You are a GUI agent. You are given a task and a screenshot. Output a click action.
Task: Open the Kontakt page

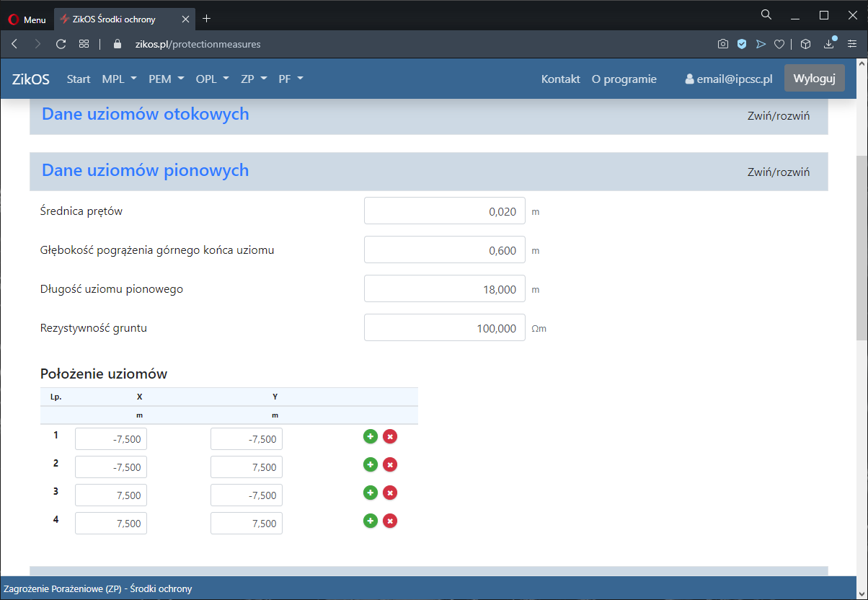(560, 79)
